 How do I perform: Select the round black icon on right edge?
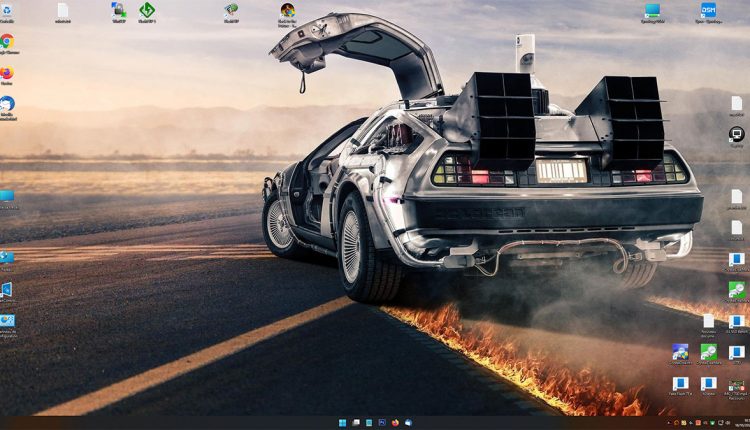[x=736, y=133]
